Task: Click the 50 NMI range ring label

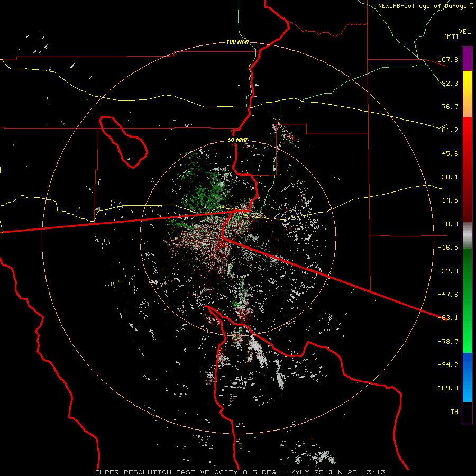Action: point(237,140)
